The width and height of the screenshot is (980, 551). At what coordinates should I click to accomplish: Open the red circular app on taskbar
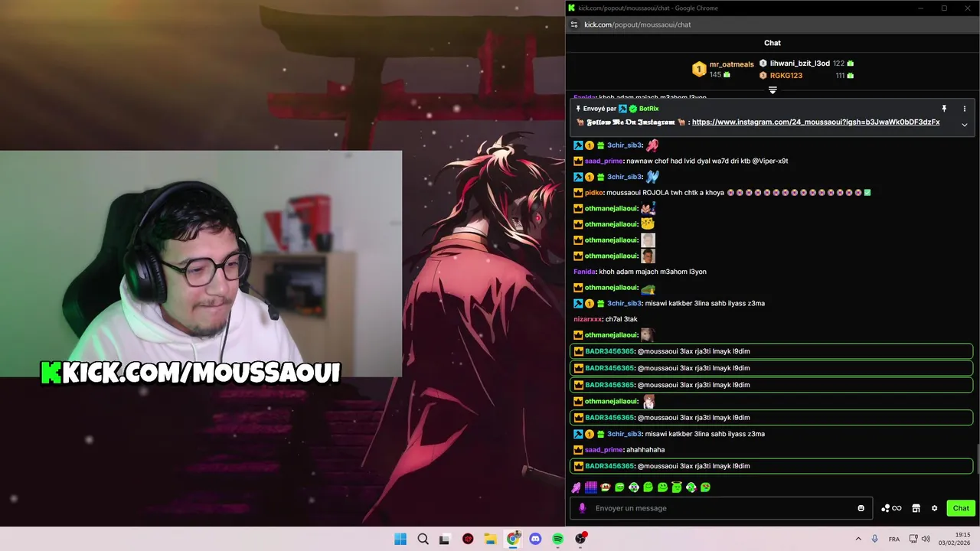point(468,539)
